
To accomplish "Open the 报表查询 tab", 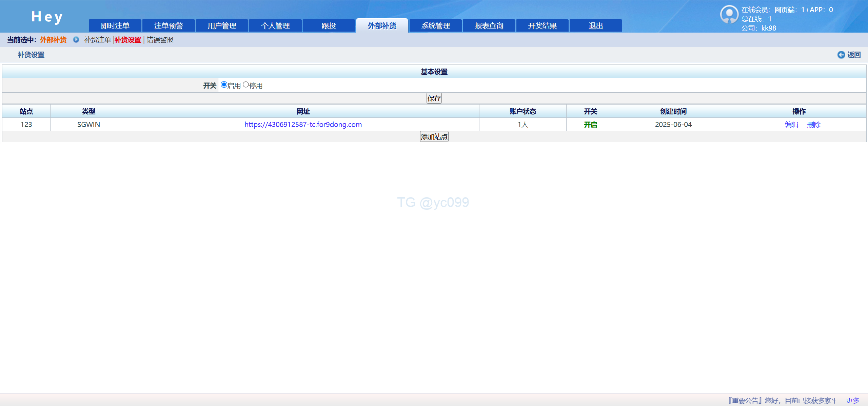I will (x=489, y=26).
